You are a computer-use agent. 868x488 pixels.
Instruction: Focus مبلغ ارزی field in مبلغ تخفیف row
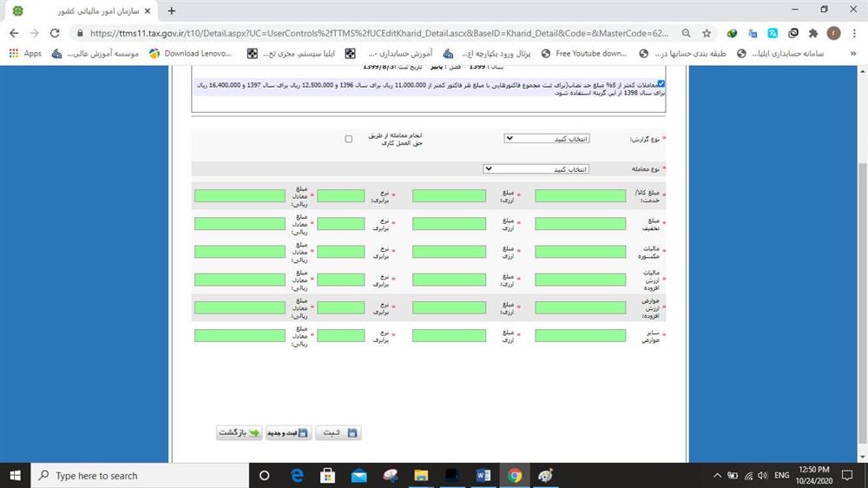click(449, 224)
